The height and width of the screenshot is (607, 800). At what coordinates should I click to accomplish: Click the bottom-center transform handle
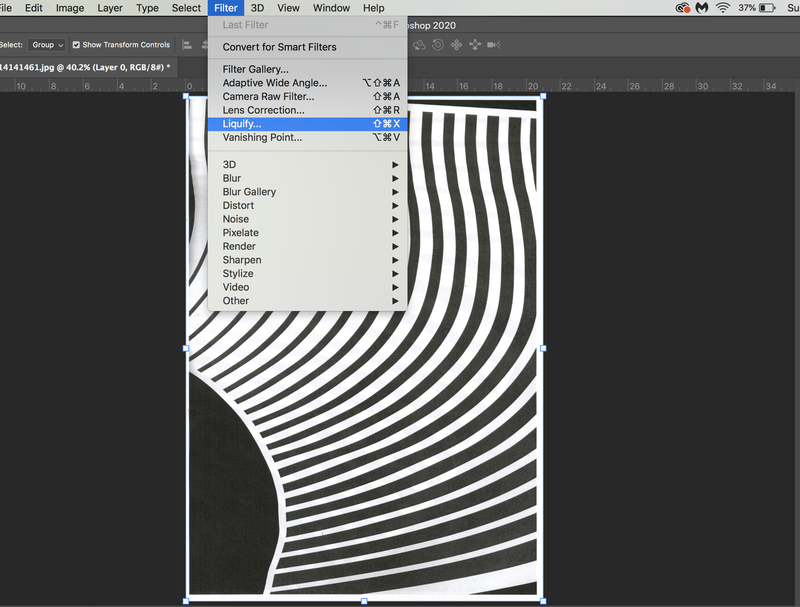(x=364, y=601)
